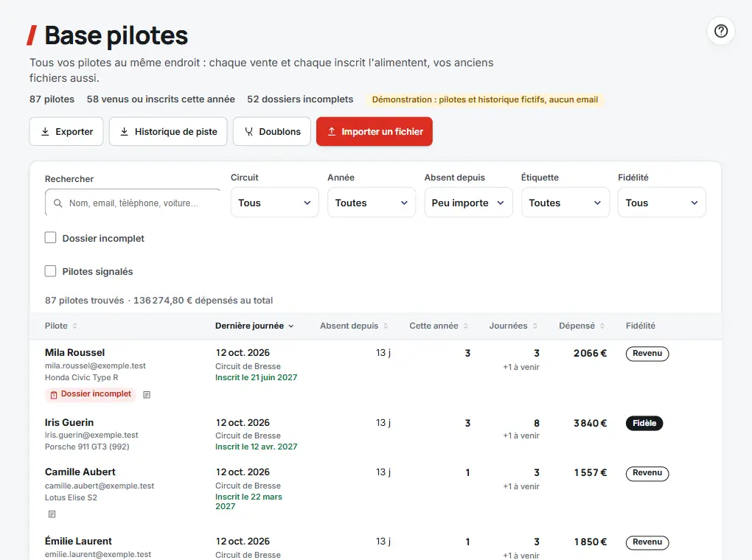Click the red Dossier incomplet badge
Viewport: 752px width, 560px height.
(91, 394)
